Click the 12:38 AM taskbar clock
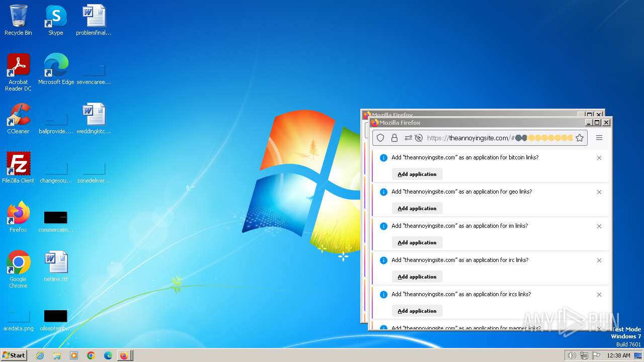 (x=618, y=355)
